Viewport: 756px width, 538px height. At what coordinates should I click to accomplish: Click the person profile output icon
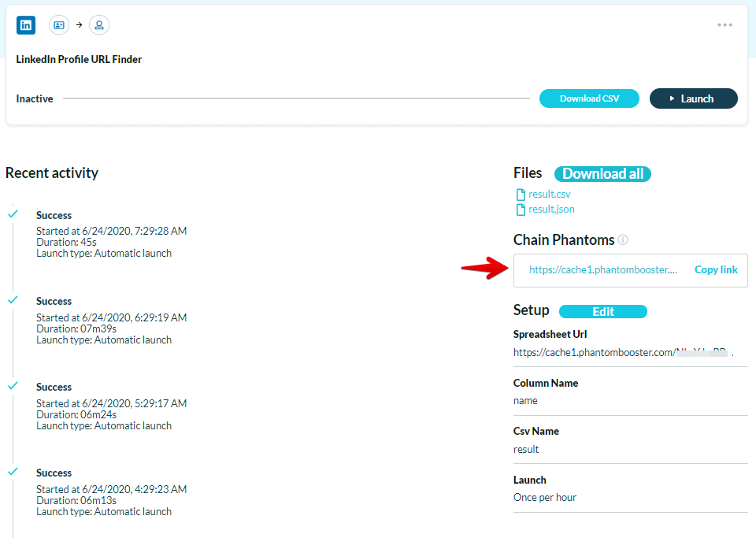[99, 25]
